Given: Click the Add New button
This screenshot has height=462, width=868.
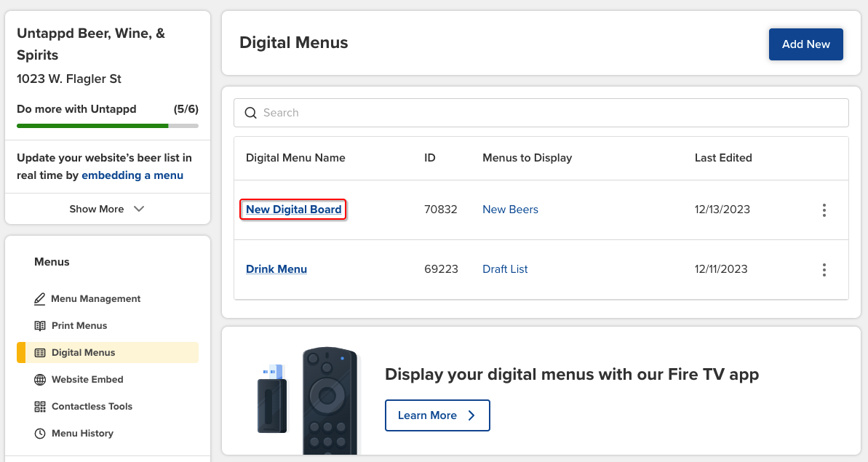Looking at the screenshot, I should pos(805,44).
